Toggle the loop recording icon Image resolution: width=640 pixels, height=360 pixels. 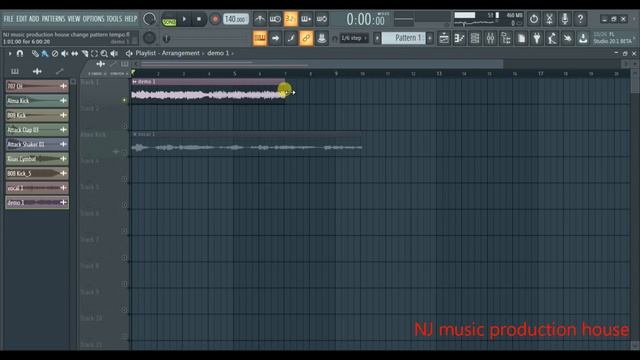click(x=322, y=19)
